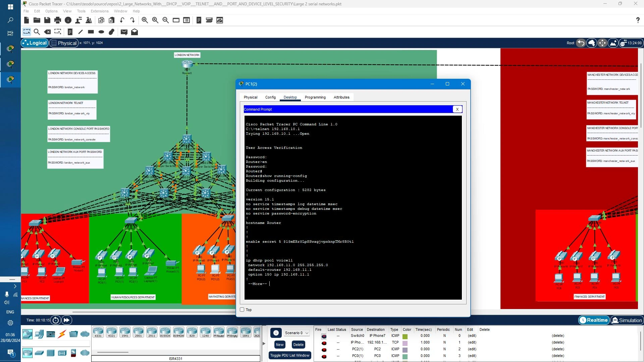Image resolution: width=644 pixels, height=362 pixels.
Task: Click the New file icon
Action: [x=26, y=20]
